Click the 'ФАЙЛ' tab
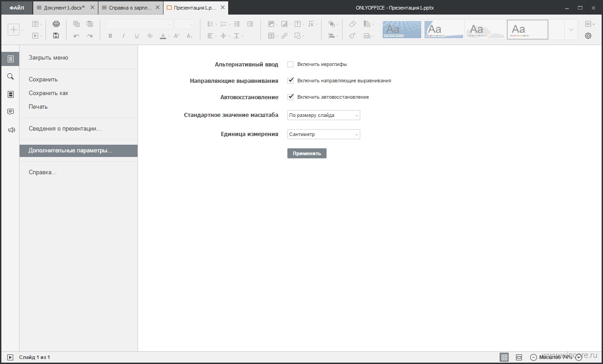This screenshot has height=364, width=603. tap(16, 8)
